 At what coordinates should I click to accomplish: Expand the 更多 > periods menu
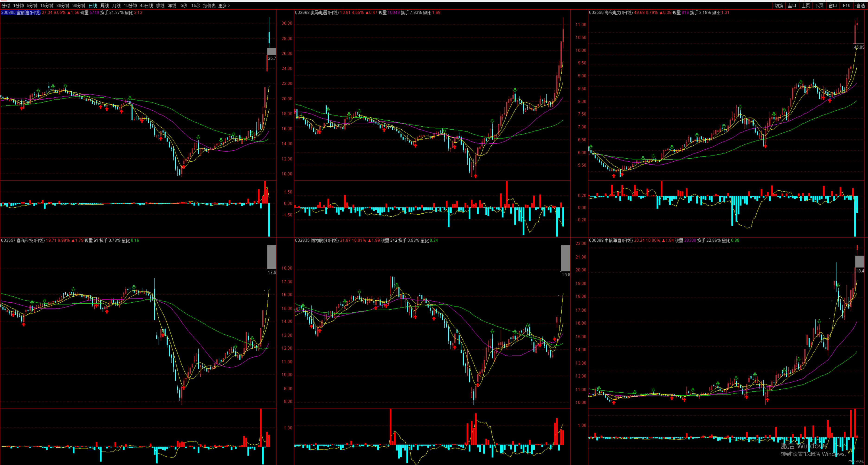224,6
